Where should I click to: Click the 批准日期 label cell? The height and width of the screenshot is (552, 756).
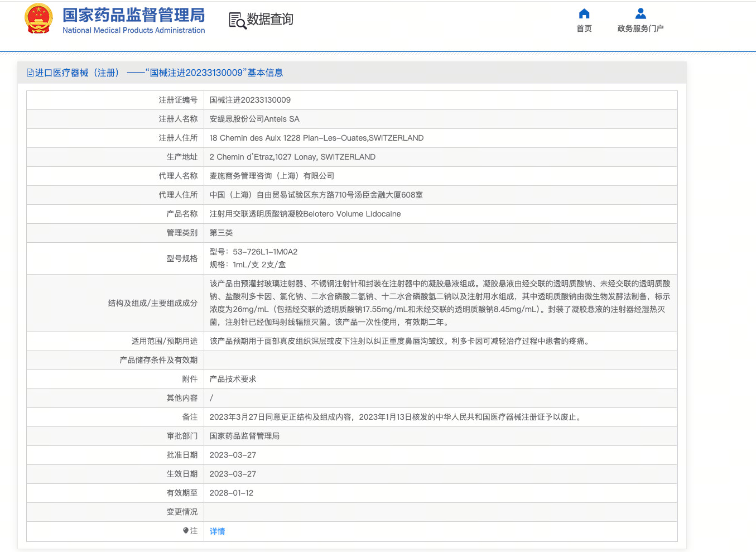(x=115, y=455)
